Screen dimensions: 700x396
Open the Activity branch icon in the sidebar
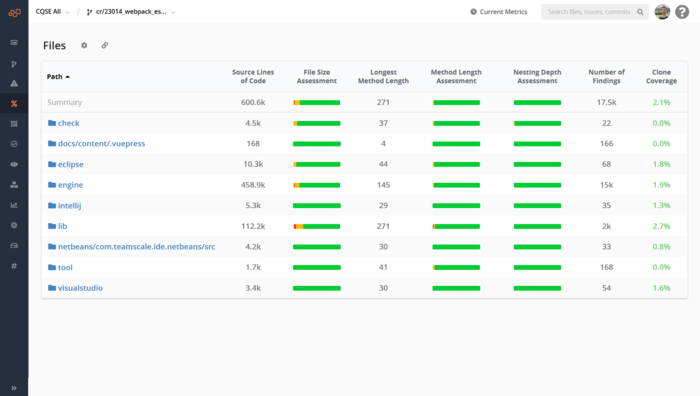[x=14, y=64]
